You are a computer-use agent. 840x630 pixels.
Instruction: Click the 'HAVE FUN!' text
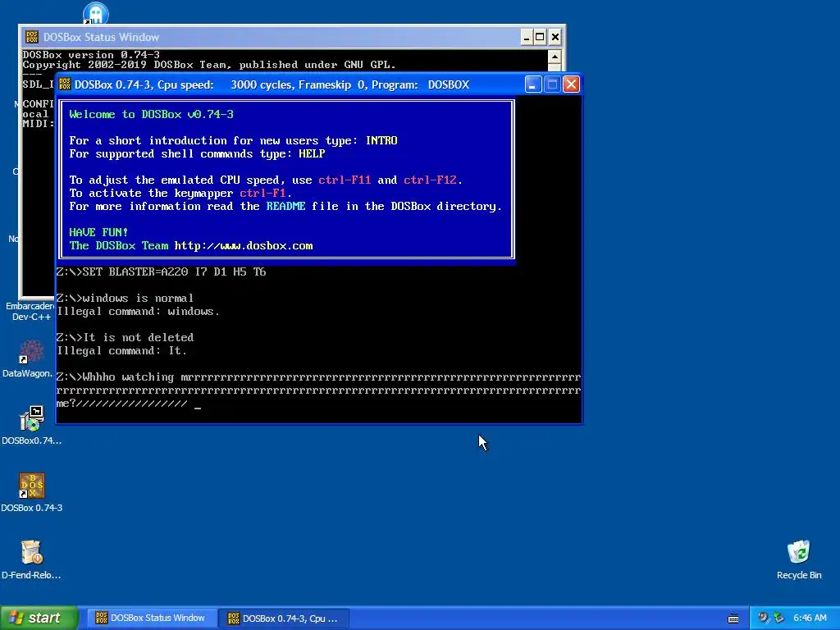[98, 232]
